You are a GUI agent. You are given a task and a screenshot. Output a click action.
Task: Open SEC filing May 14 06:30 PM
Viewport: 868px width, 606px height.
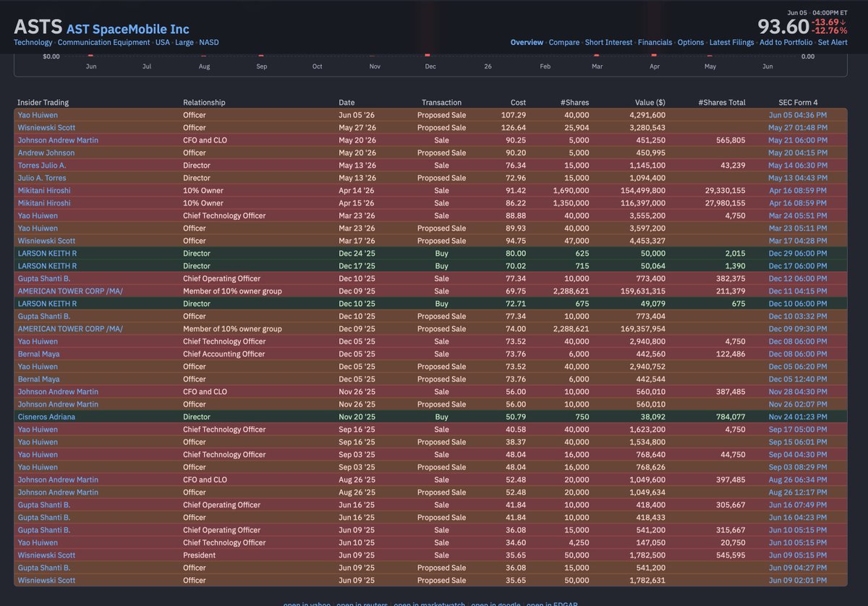pos(798,166)
